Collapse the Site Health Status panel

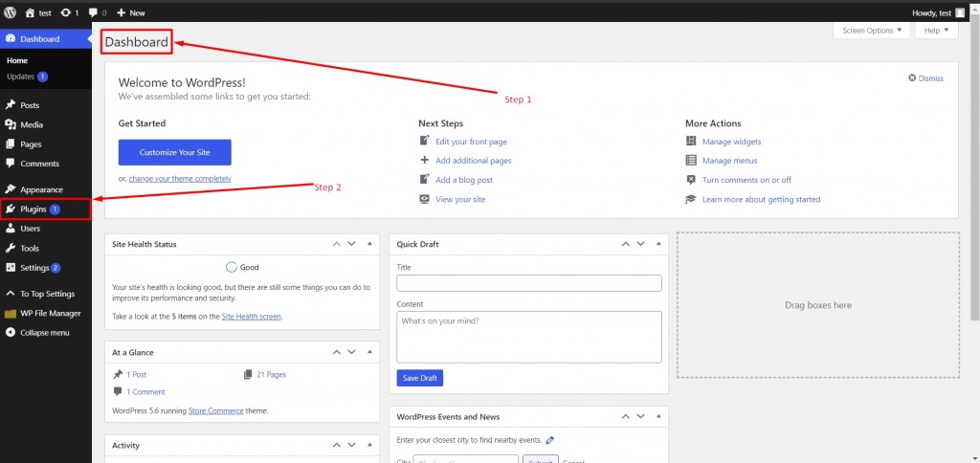point(369,244)
